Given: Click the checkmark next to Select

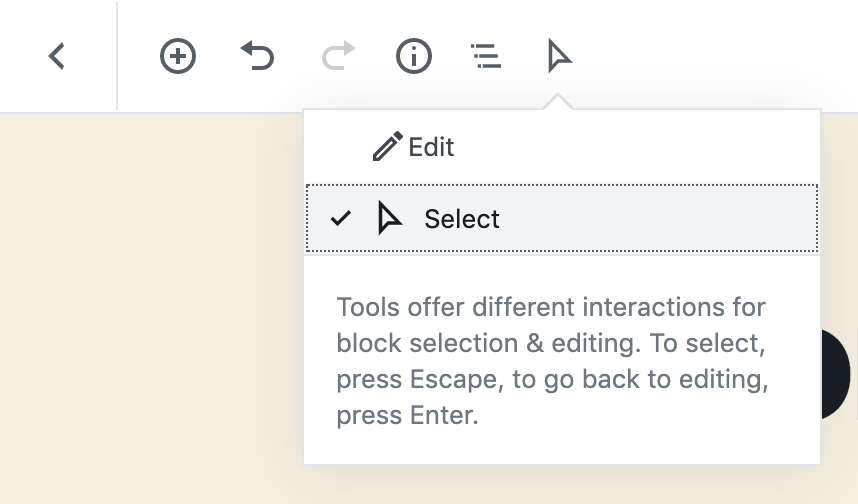Looking at the screenshot, I should pyautogui.click(x=341, y=218).
